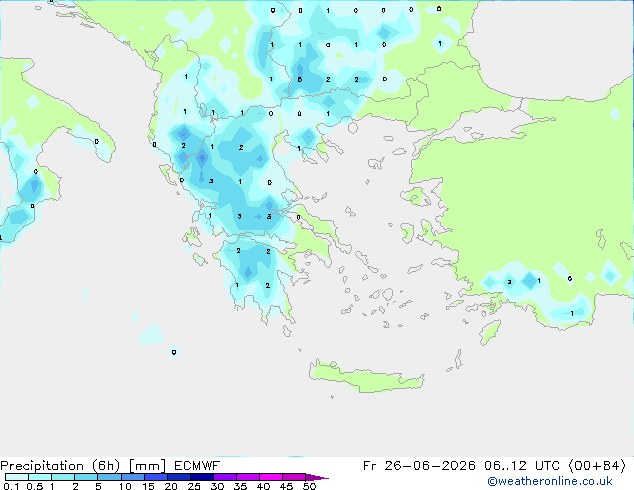The height and width of the screenshot is (490, 634).
Task: Select the 30–35 mm purple legend swatch
Action: point(225,477)
